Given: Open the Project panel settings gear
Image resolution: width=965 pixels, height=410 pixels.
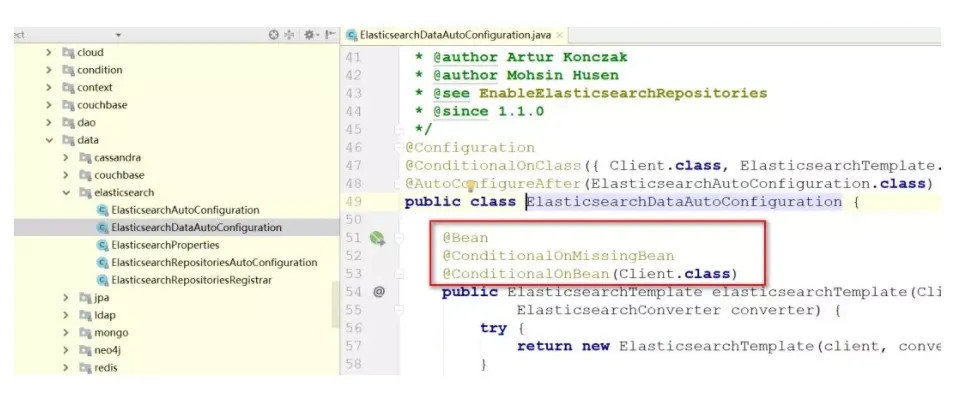Looking at the screenshot, I should tap(311, 35).
